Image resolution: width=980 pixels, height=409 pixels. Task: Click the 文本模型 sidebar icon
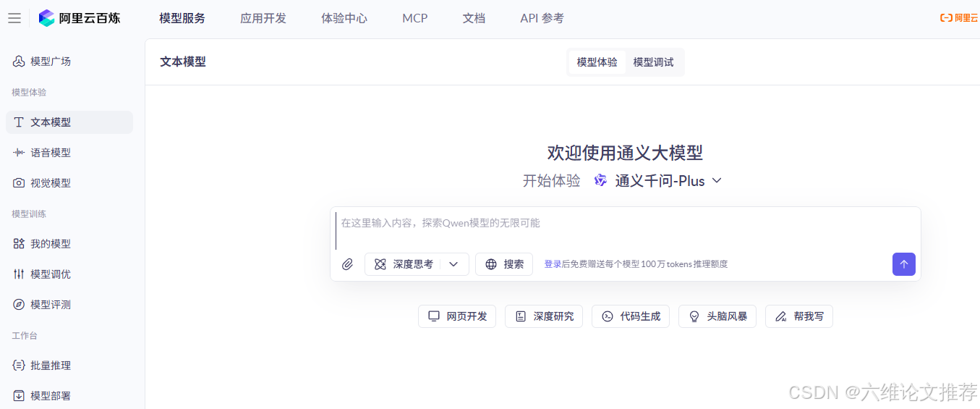pyautogui.click(x=19, y=122)
